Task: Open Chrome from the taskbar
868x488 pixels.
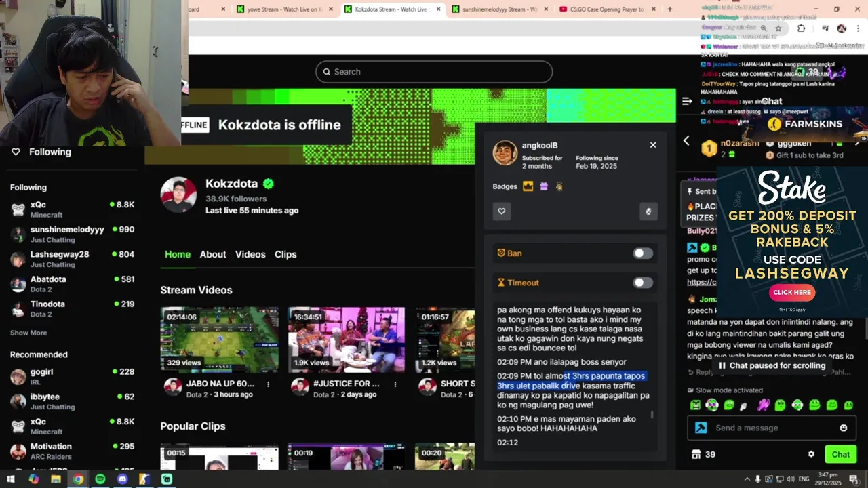Action: [x=78, y=479]
